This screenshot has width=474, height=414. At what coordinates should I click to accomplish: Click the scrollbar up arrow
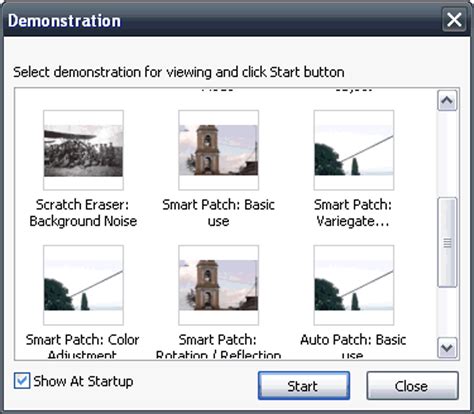[x=447, y=100]
